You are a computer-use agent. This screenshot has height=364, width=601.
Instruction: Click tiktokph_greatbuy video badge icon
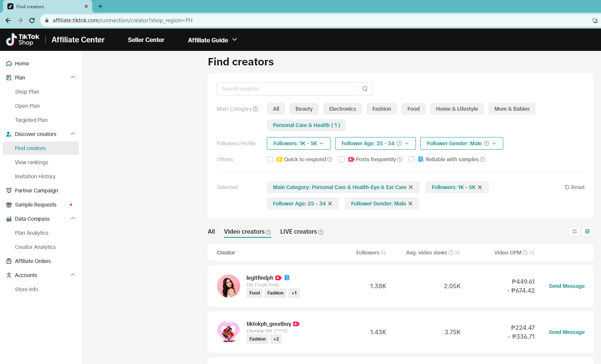pyautogui.click(x=296, y=324)
